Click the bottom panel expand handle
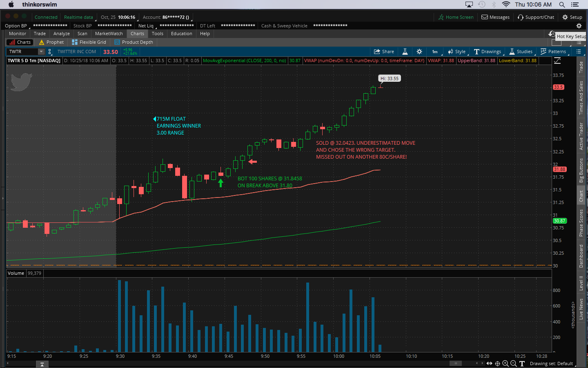This screenshot has width=588, height=368. pos(42,364)
